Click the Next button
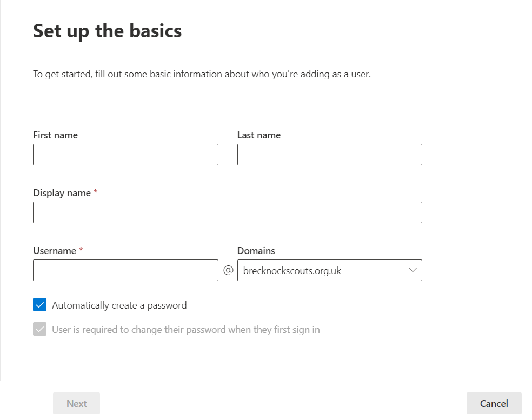This screenshot has width=532, height=420. pyautogui.click(x=76, y=403)
